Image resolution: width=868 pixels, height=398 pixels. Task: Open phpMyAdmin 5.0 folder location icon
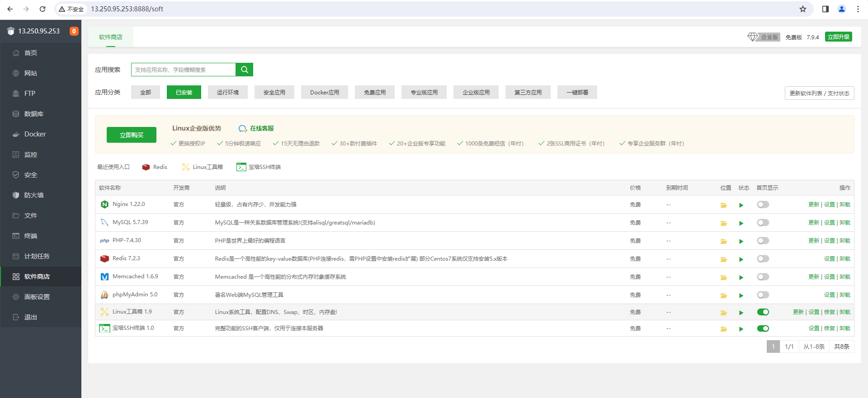723,295
